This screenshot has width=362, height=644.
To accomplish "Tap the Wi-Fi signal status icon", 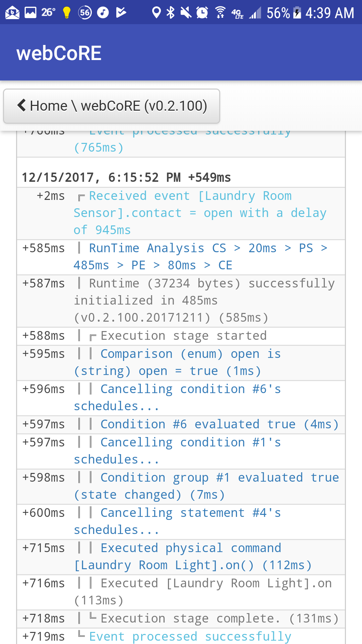I will 220,13.
